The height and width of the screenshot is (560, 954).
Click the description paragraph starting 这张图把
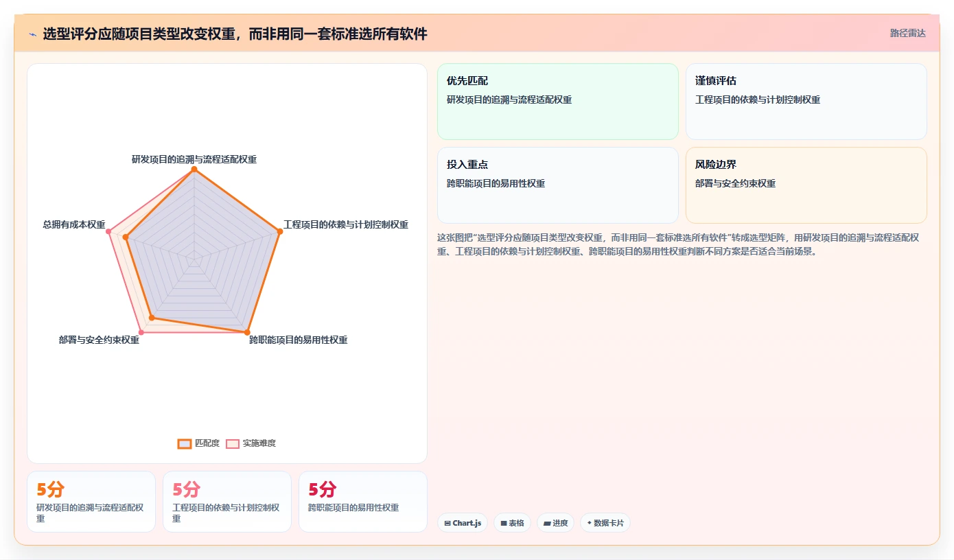678,244
